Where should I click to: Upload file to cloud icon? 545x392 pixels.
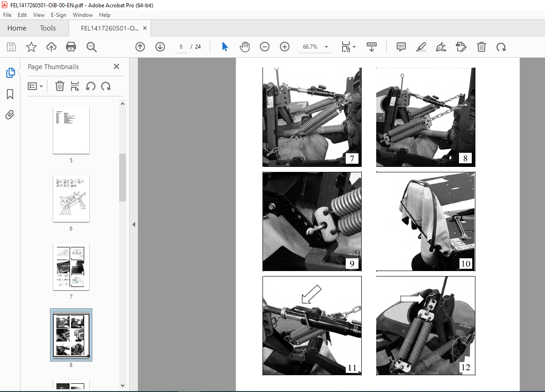[x=51, y=47]
